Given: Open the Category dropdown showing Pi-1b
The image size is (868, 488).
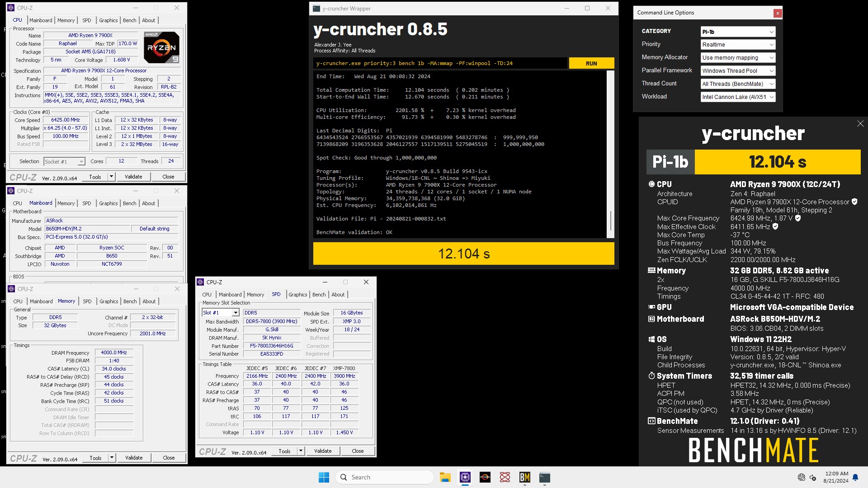Looking at the screenshot, I should click(x=738, y=32).
